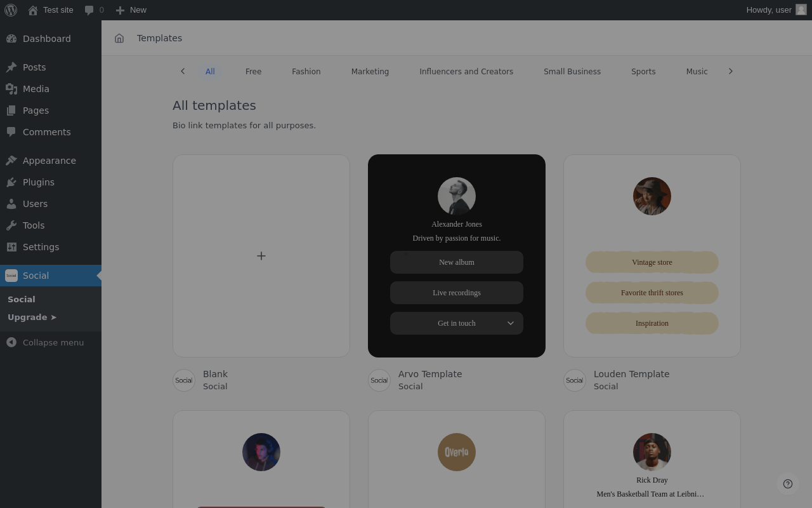812x508 pixels.
Task: Click the WordPress logo icon
Action: click(11, 10)
